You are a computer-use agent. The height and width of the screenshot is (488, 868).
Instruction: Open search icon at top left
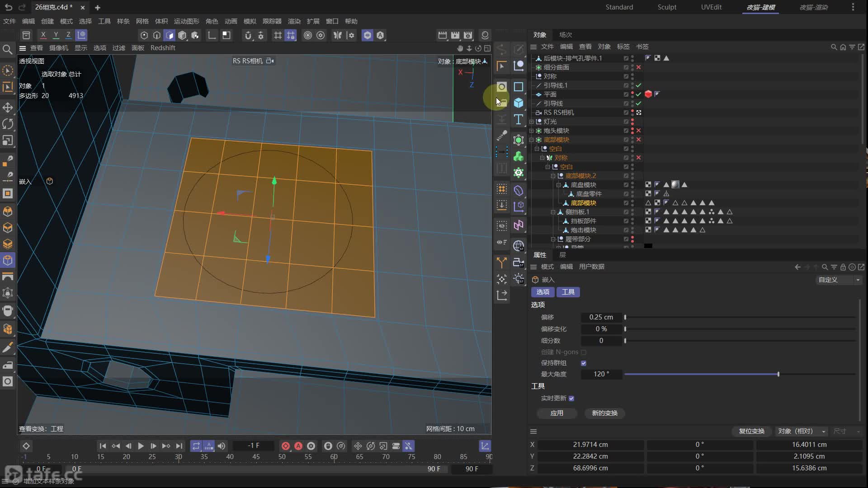8,49
